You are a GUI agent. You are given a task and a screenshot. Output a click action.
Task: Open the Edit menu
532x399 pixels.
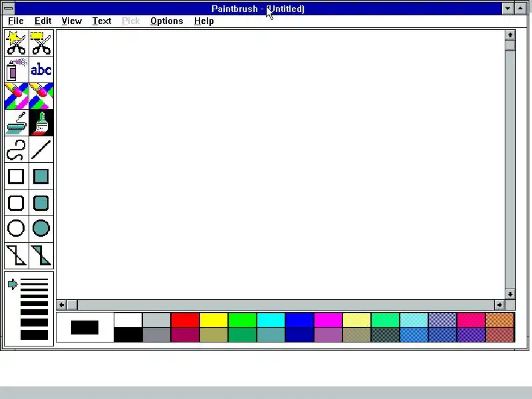(x=43, y=21)
